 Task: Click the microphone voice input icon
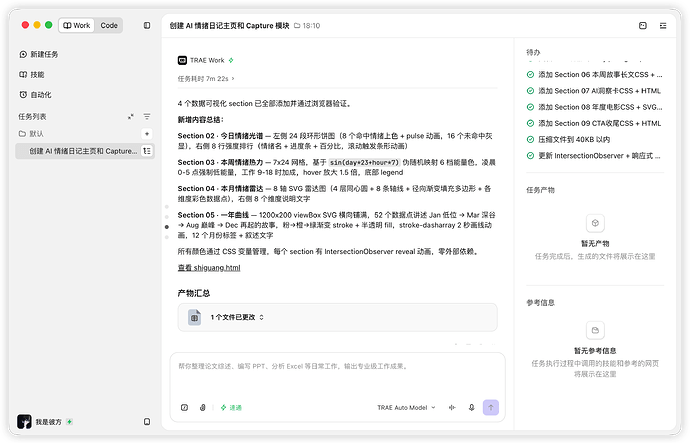(471, 407)
